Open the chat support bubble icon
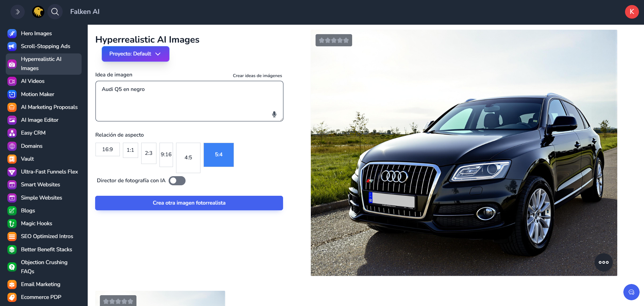The height and width of the screenshot is (306, 644). coord(631,292)
